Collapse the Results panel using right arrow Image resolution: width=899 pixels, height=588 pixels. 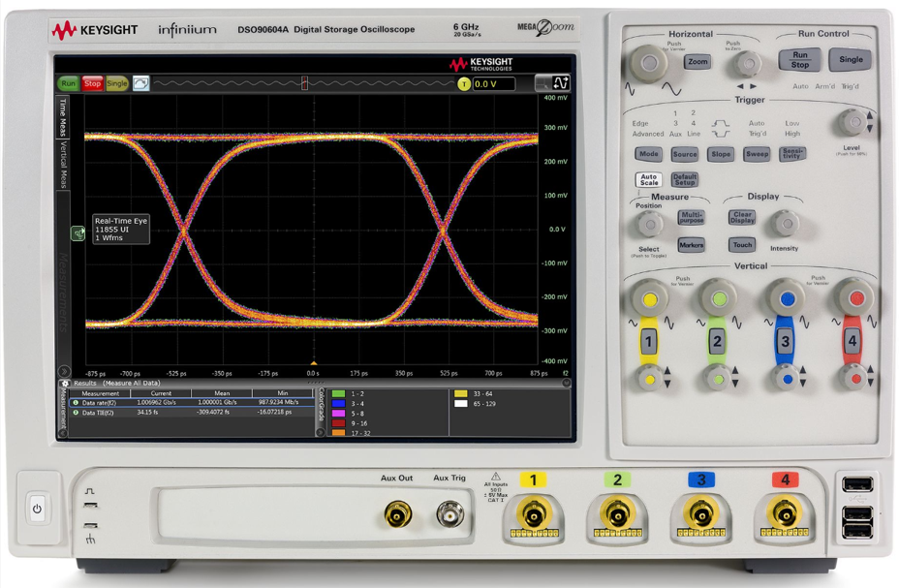[x=567, y=384]
